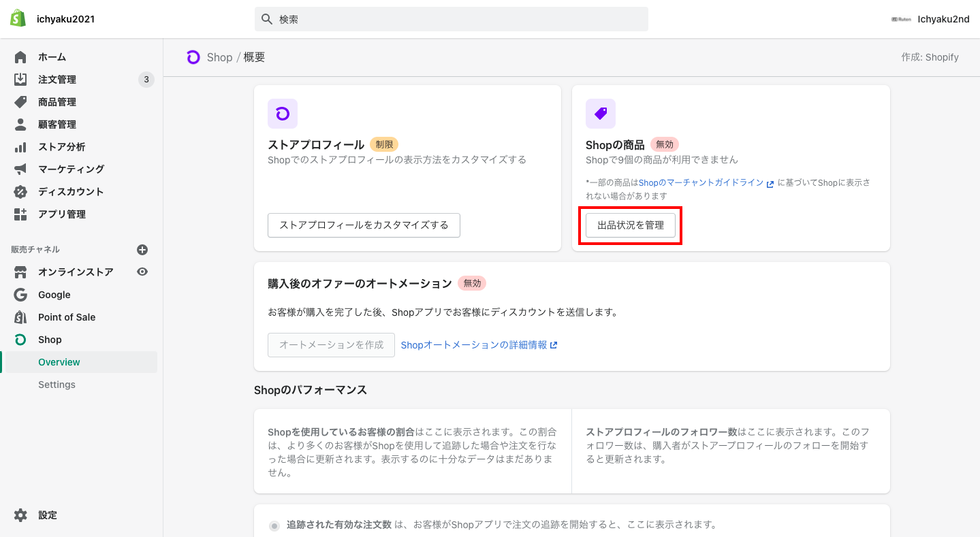Viewport: 980px width, 537px height.
Task: Click the アプリ管理 apps icon
Action: pyautogui.click(x=20, y=214)
